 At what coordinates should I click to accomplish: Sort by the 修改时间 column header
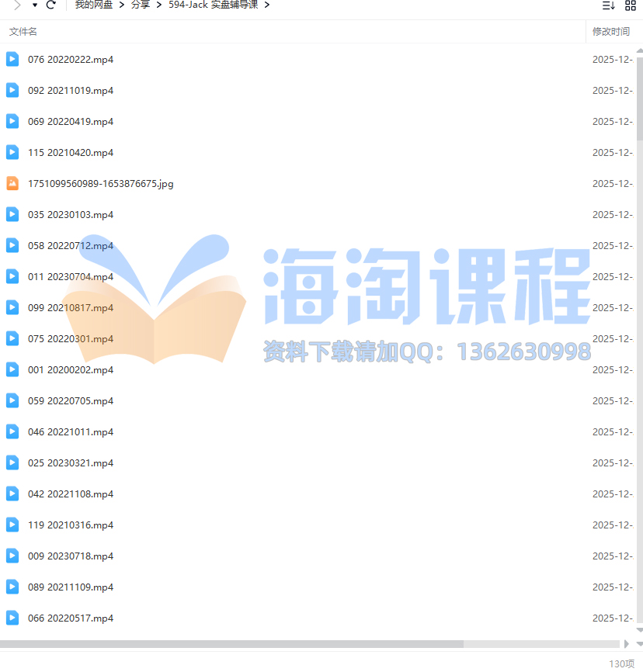[x=610, y=32]
